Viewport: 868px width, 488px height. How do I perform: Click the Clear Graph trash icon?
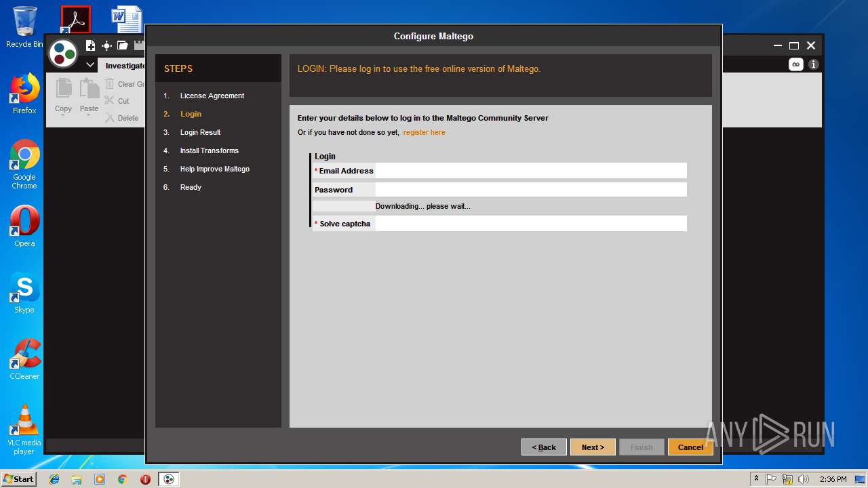110,84
